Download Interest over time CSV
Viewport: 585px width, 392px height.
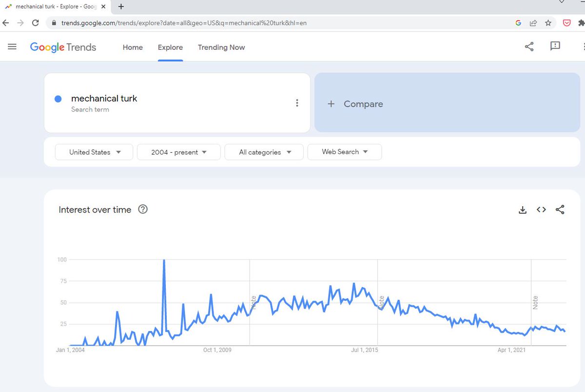click(x=523, y=210)
